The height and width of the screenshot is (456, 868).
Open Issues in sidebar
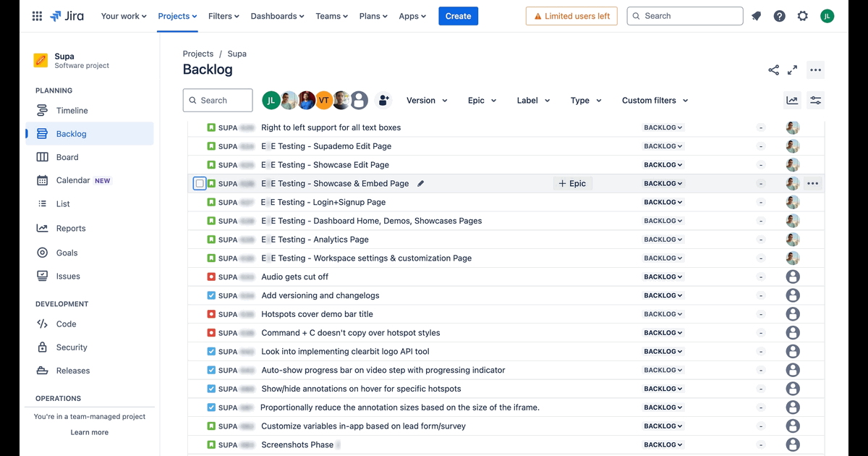coord(90,276)
